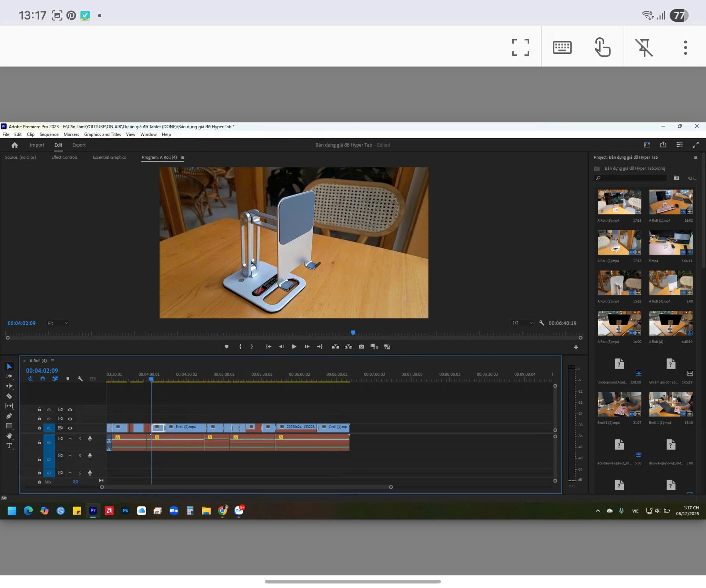This screenshot has height=588, width=706.
Task: Click the Export Frame camera icon
Action: click(x=361, y=347)
